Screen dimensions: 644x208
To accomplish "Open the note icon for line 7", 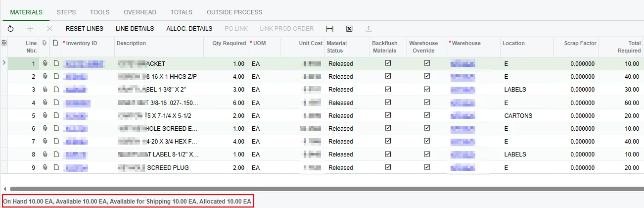I will pyautogui.click(x=56, y=141).
